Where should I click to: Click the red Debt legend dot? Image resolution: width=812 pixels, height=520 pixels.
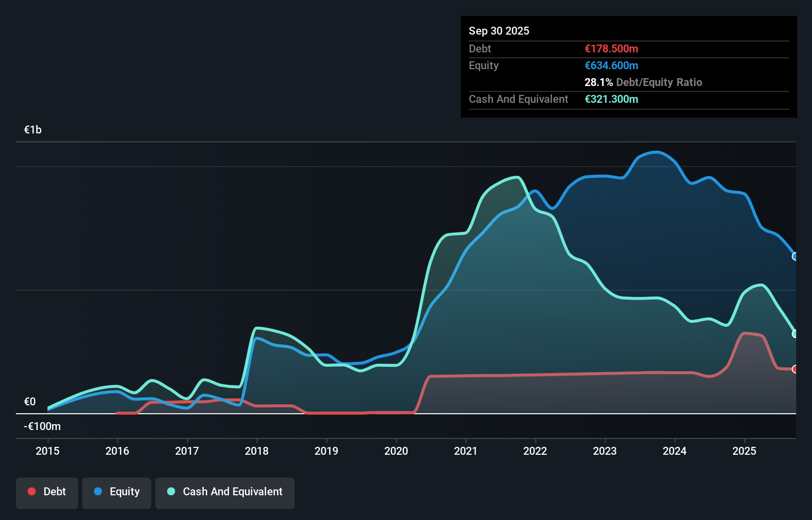tap(32, 491)
